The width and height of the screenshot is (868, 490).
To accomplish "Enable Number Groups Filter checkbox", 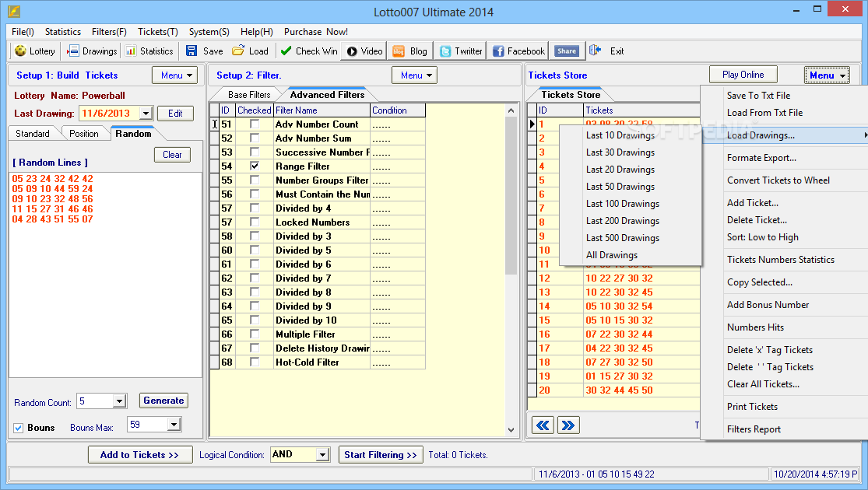I will (x=255, y=180).
